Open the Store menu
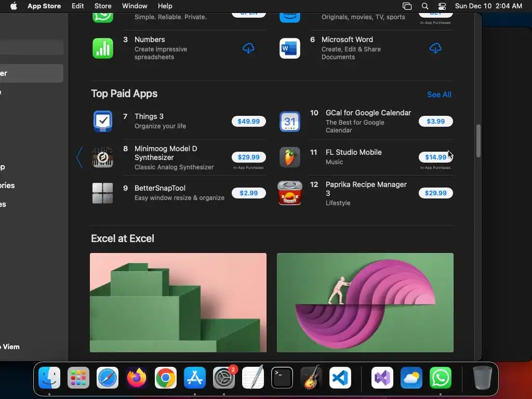 [103, 6]
